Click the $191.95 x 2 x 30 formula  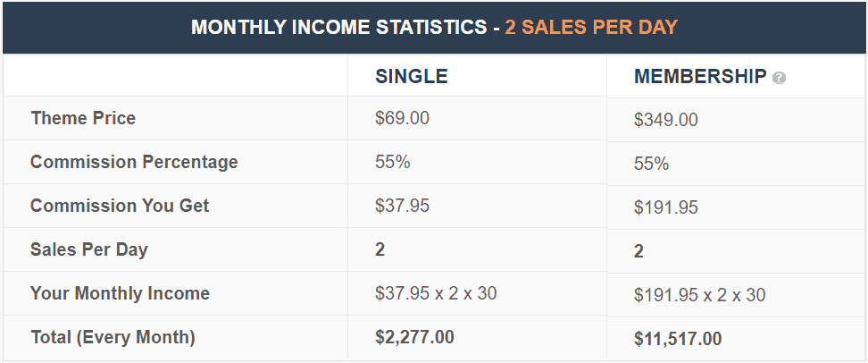coord(699,295)
